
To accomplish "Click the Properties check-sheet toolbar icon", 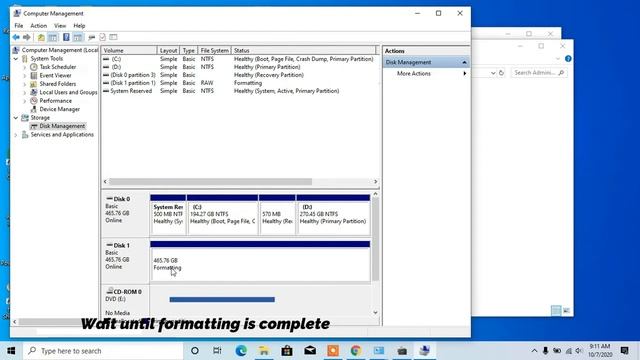I will (x=102, y=37).
